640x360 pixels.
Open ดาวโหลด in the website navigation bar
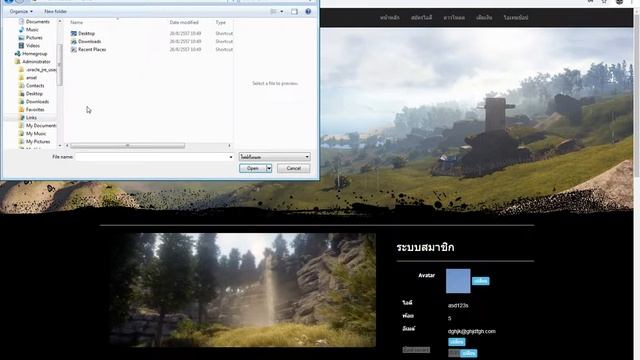tap(454, 18)
